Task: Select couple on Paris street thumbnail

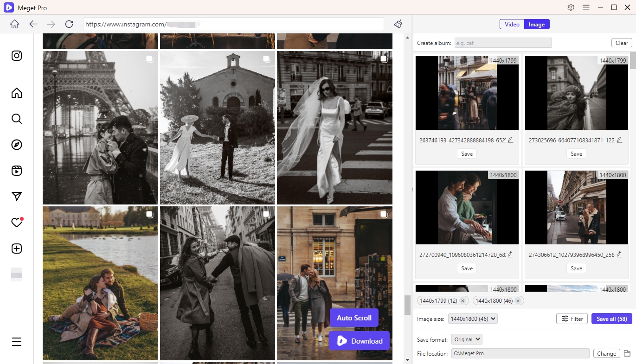Action: pyautogui.click(x=577, y=207)
